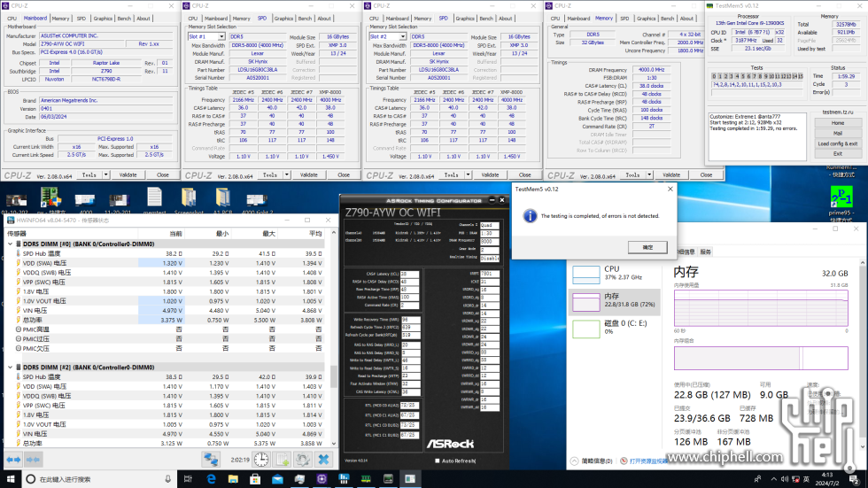
Task: Click 简略信息 link in Task Manager
Action: coord(597,461)
